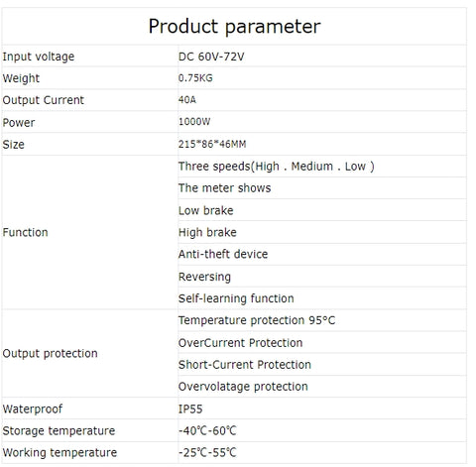Click the 40A current value
Screen dimensions: 476x467
[x=187, y=100]
